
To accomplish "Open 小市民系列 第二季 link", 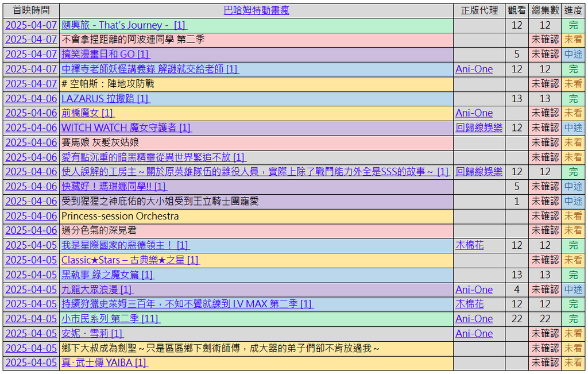I will point(111,319).
